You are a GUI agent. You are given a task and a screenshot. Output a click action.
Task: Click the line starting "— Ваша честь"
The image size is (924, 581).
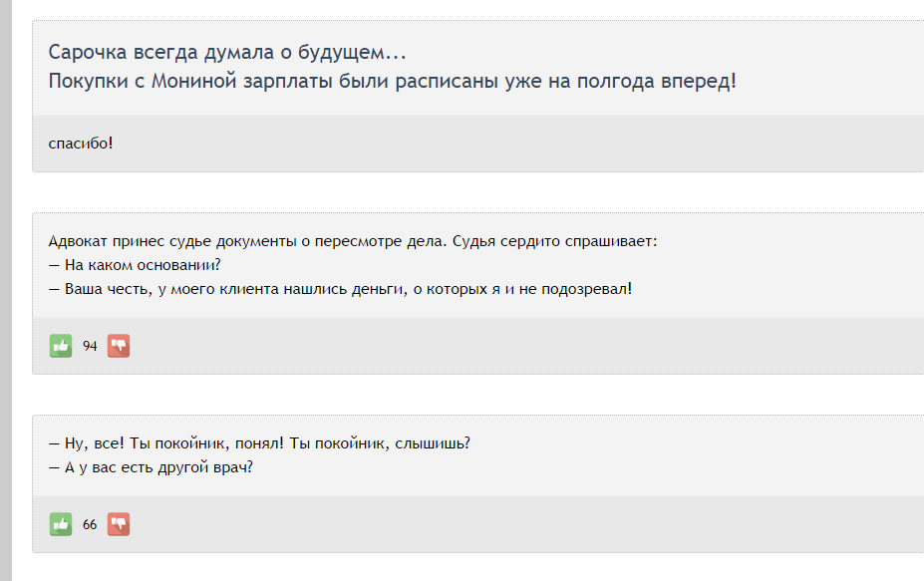pyautogui.click(x=340, y=289)
